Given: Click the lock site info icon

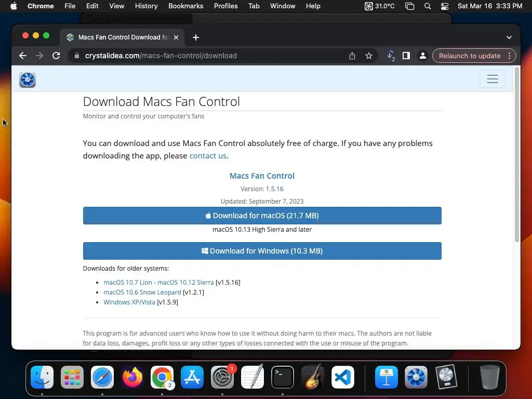Looking at the screenshot, I should click(77, 56).
